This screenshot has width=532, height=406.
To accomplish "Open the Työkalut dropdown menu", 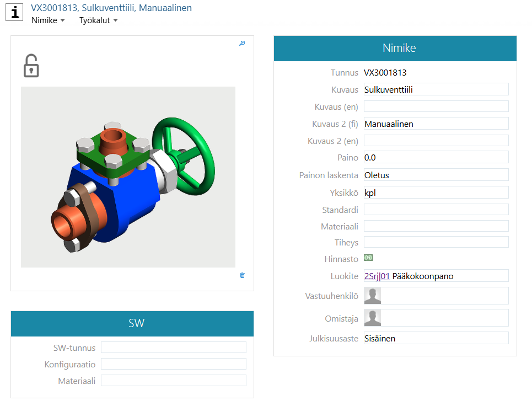I will click(x=99, y=20).
